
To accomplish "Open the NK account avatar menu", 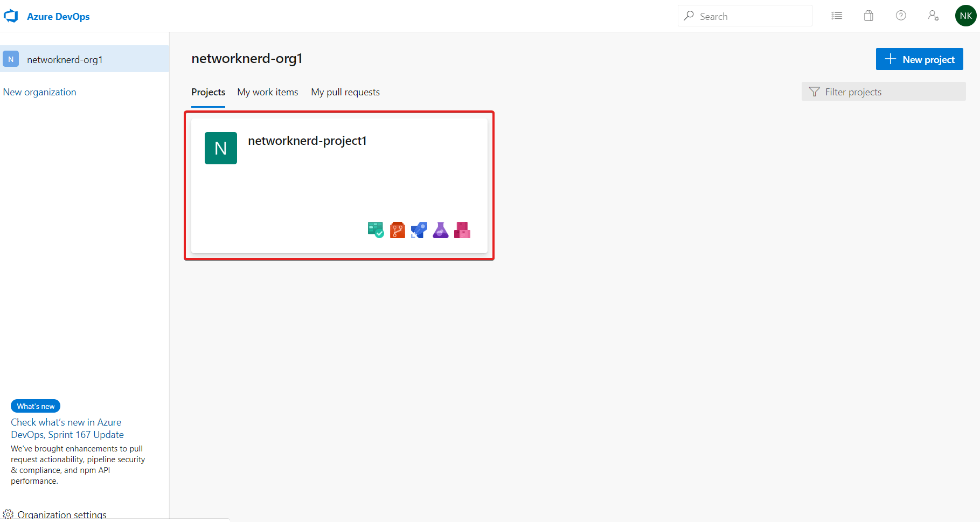I will (x=965, y=16).
